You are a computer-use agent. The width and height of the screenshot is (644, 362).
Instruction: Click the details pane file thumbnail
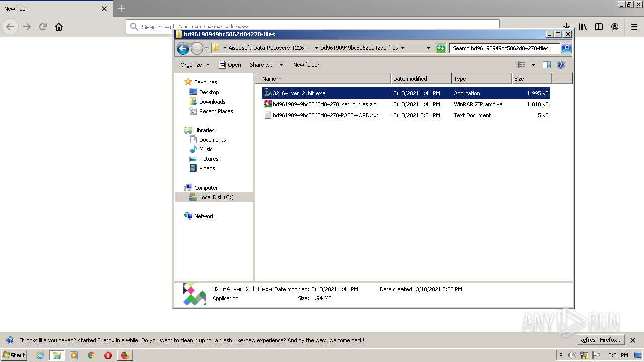(x=194, y=294)
